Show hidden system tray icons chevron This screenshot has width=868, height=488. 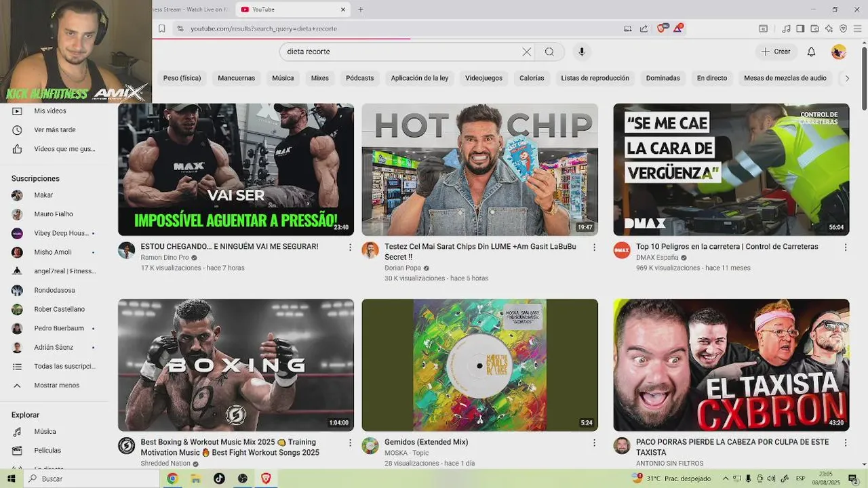(726, 479)
